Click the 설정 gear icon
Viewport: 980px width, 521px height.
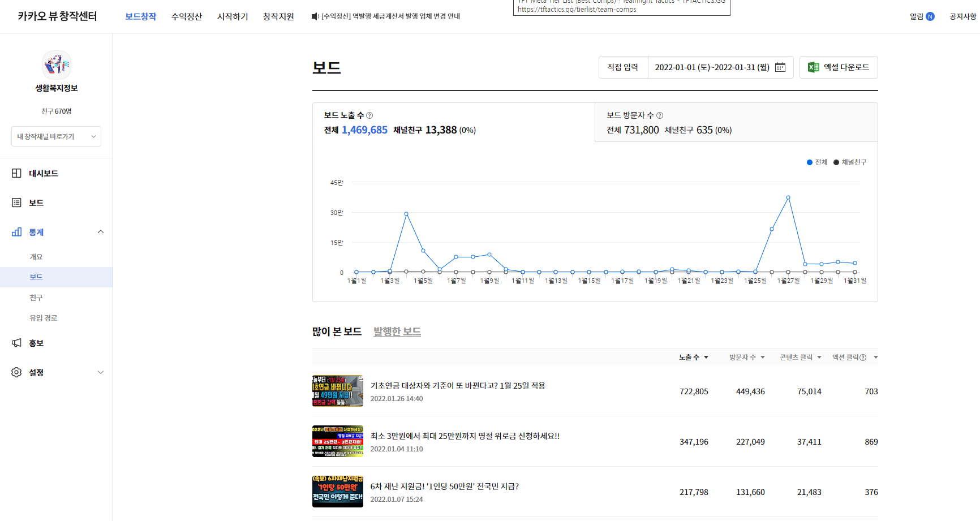click(x=16, y=372)
